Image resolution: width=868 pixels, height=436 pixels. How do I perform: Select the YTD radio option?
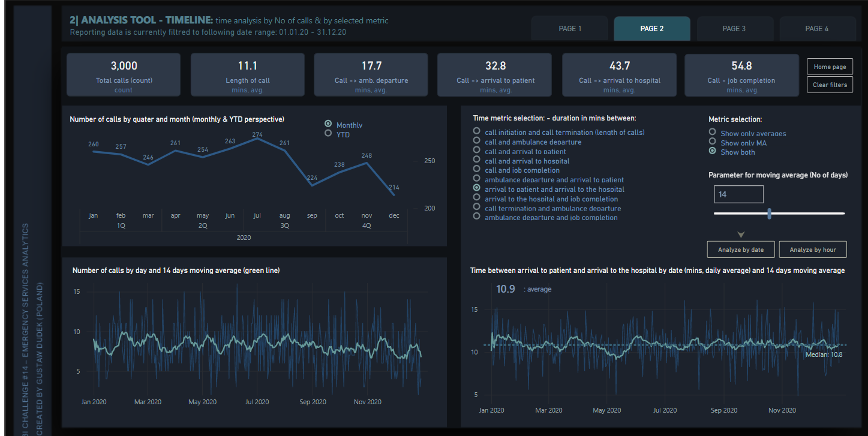click(328, 134)
